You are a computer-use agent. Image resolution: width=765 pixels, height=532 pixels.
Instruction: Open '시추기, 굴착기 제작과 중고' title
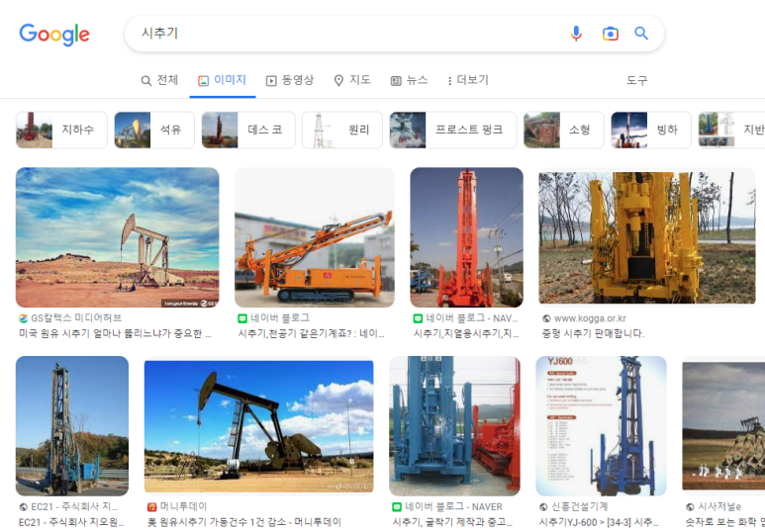click(x=452, y=522)
